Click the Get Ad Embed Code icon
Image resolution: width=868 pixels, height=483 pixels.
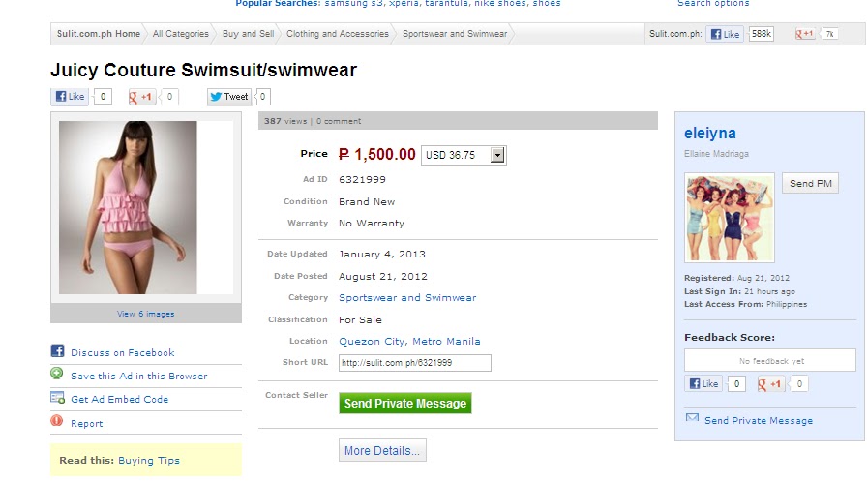(57, 397)
